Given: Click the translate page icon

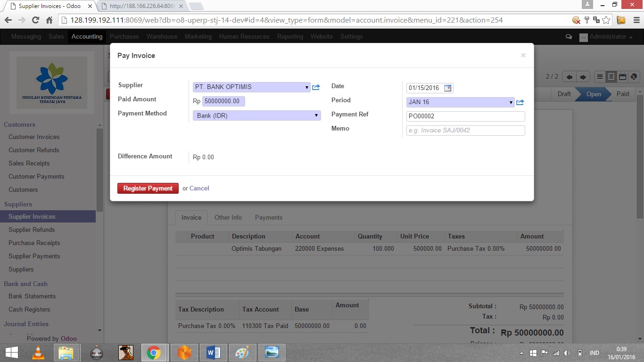Looking at the screenshot, I should [596, 20].
